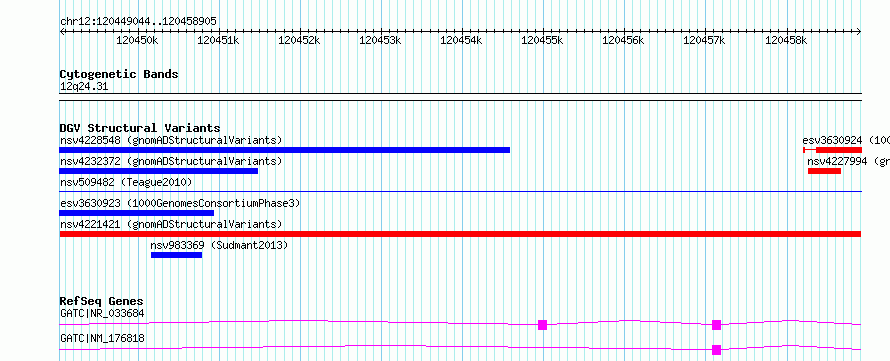
Task: Open the nsv4227994 variant label
Action: (x=848, y=161)
